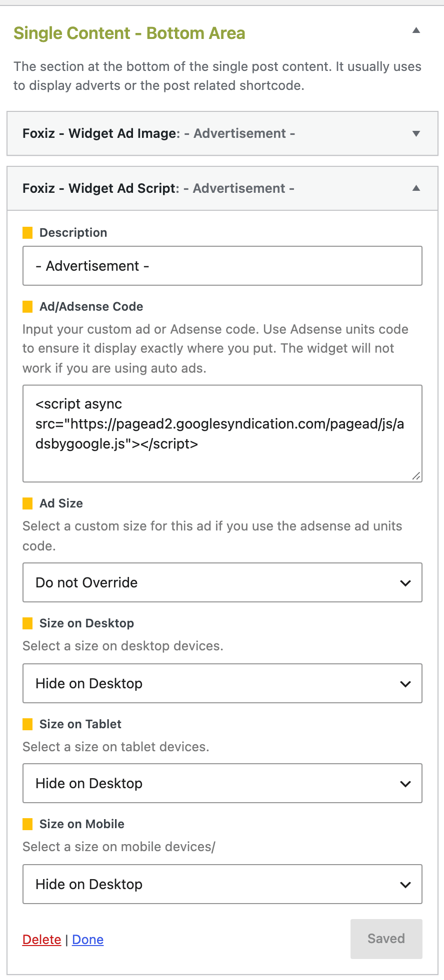Collapse the Foxiz Widget Ad Script panel
Viewport: 444px width, 980px height.
[416, 188]
